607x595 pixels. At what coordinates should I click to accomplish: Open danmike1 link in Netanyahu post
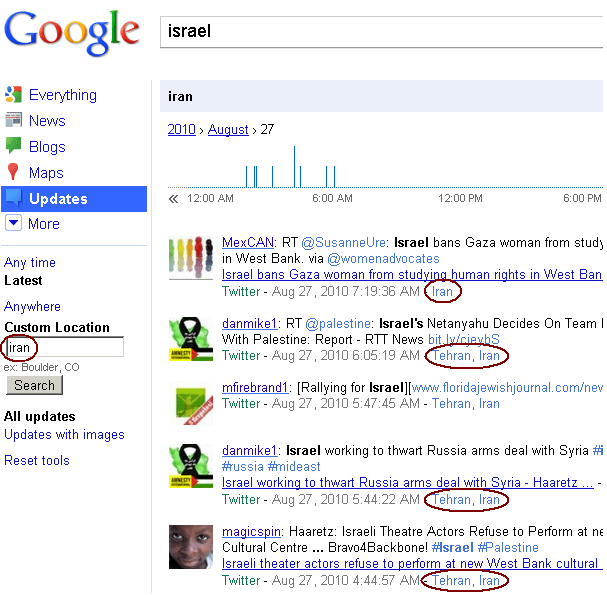(x=250, y=323)
